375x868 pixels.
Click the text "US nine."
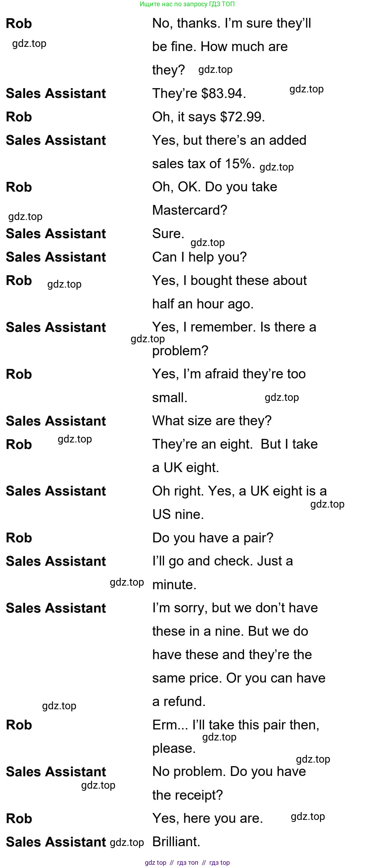point(178,515)
